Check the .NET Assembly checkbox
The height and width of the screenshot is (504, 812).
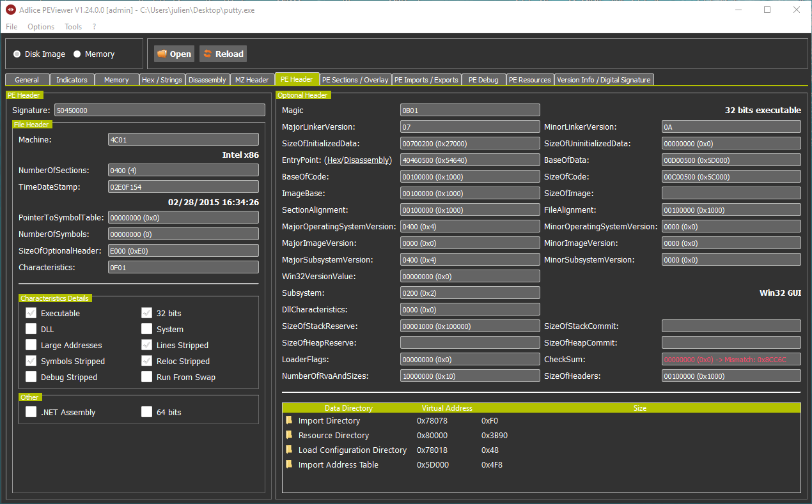pos(31,412)
